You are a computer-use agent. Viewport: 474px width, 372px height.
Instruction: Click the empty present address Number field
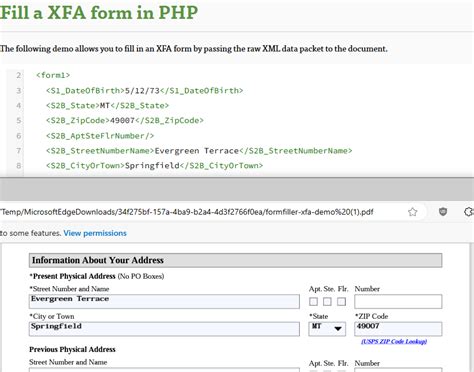point(398,301)
